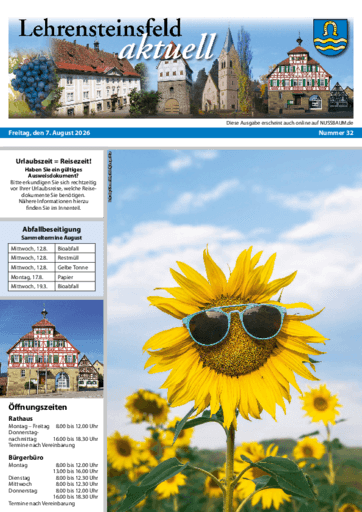Click the half-timbered town hall in the banner
This screenshot has height=512, width=362.
click(x=299, y=78)
